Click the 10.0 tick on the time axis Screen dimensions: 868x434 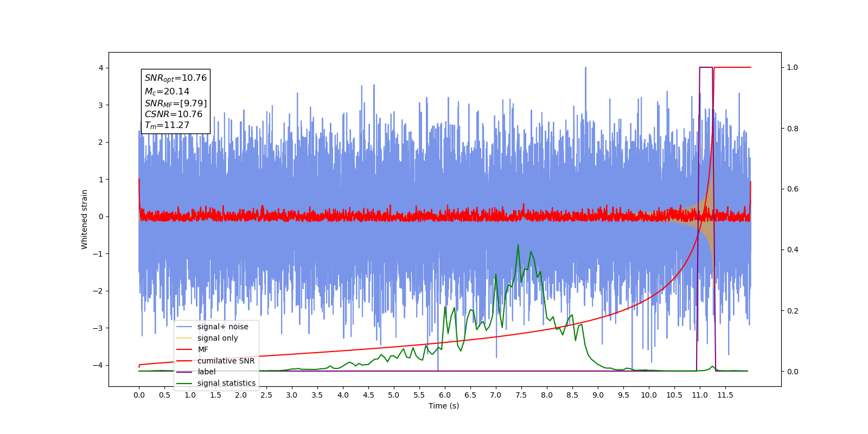coord(649,395)
